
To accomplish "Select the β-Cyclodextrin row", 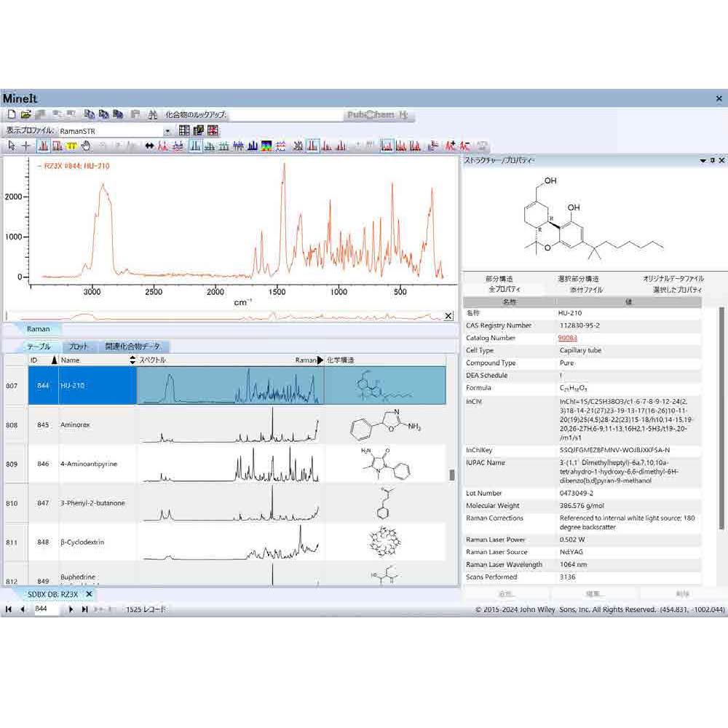I will tap(225, 542).
